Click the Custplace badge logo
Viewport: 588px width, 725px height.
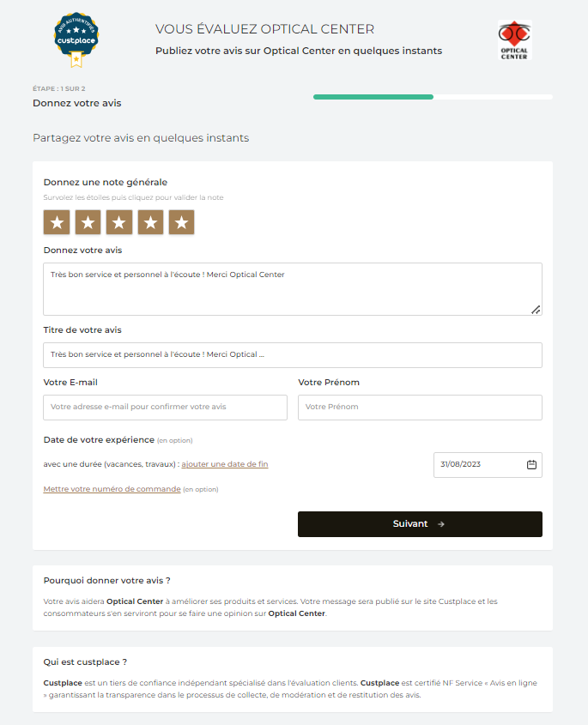click(x=76, y=39)
